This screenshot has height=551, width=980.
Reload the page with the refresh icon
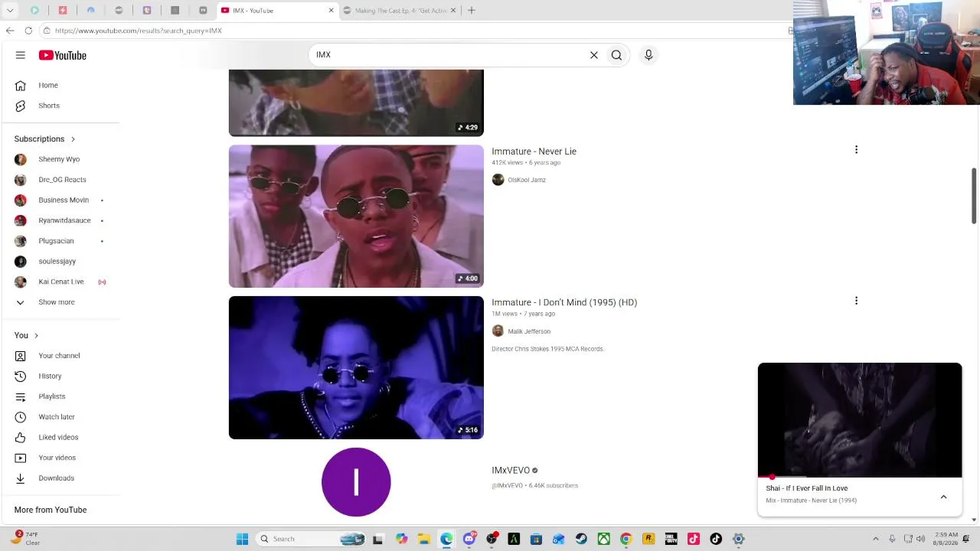28,31
